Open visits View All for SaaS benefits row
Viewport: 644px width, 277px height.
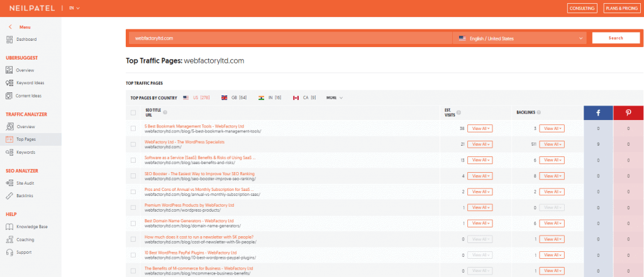coord(480,160)
